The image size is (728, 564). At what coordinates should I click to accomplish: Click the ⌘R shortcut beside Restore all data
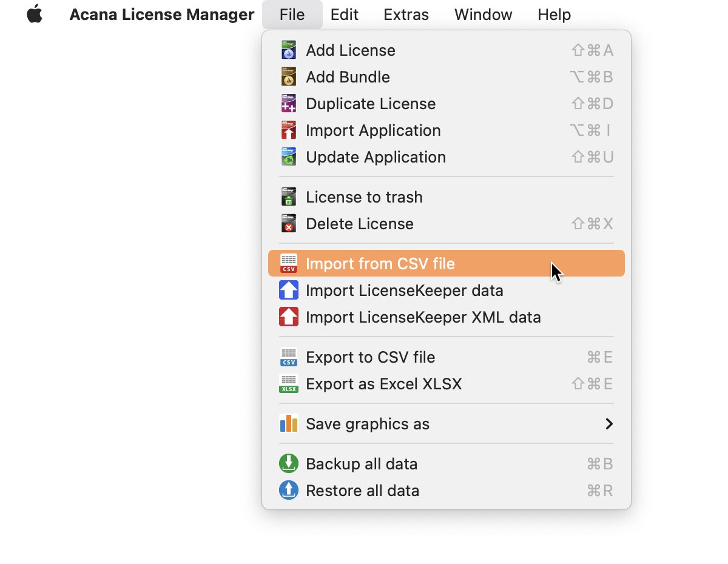click(600, 491)
